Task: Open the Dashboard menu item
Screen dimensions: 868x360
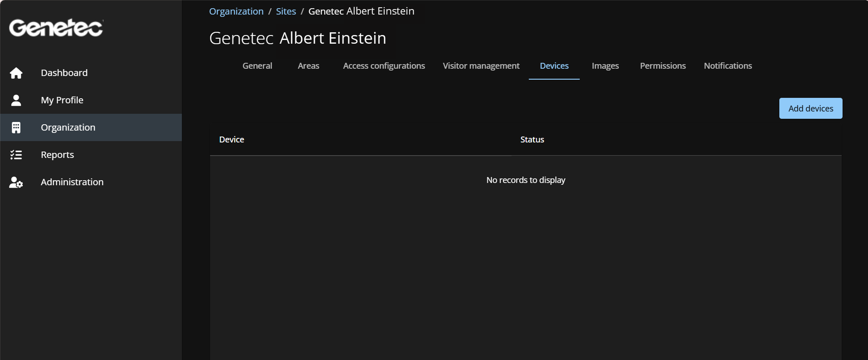Action: pyautogui.click(x=64, y=73)
